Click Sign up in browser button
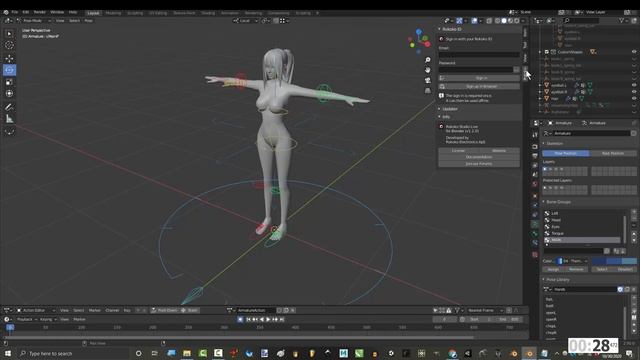Image resolution: width=640 pixels, height=360 pixels. (479, 87)
